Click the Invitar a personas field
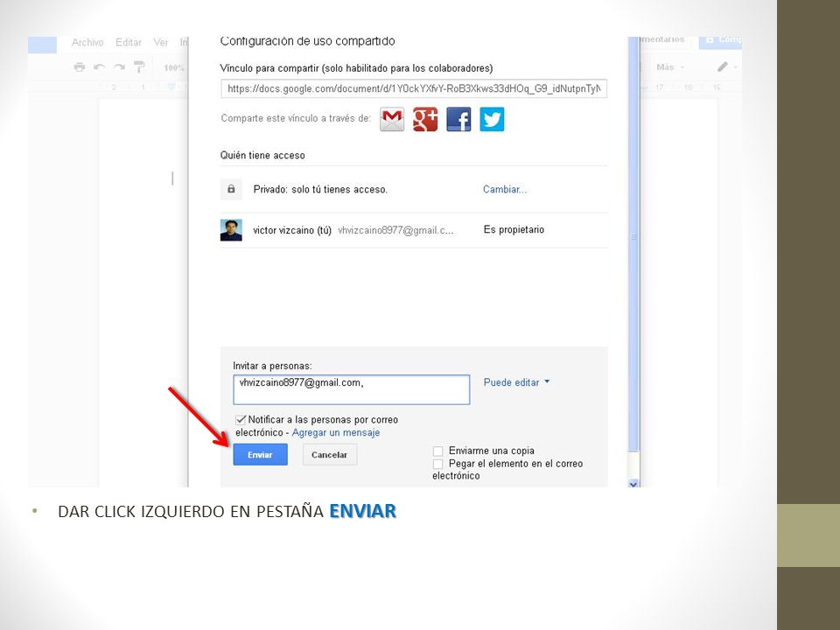840x630 pixels. (352, 389)
